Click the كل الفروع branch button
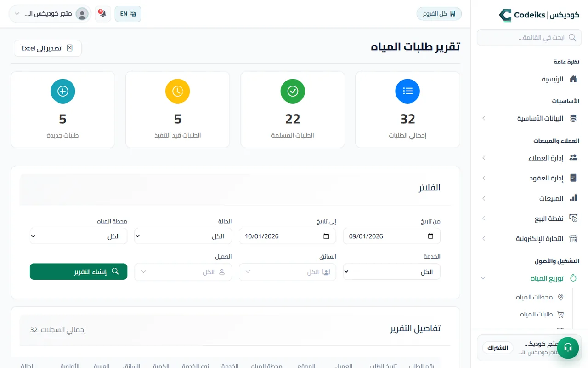 439,14
